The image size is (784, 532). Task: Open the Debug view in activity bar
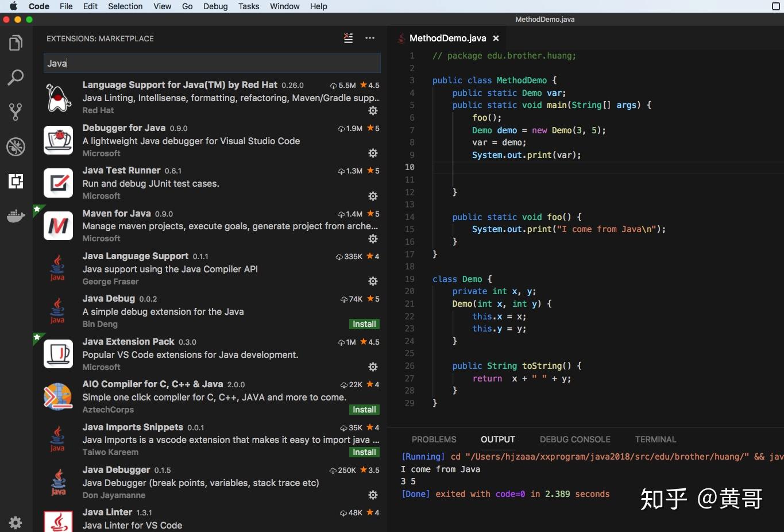click(x=16, y=147)
